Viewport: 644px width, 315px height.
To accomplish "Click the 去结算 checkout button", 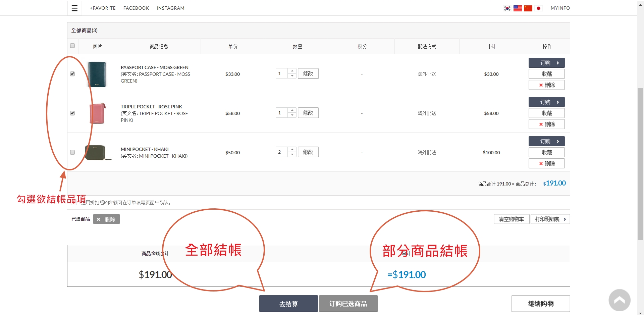I will (288, 304).
